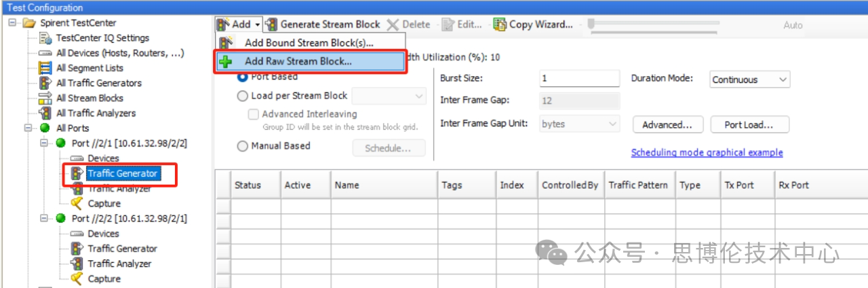Image resolution: width=868 pixels, height=288 pixels.
Task: Click into the Burst Size input field
Action: 579,78
